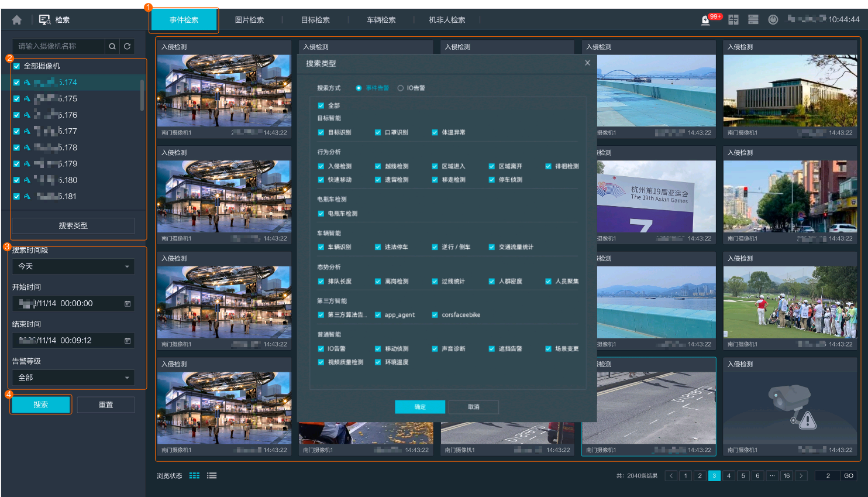Toggle the 入侵检测 checkbox in dialog

tap(321, 166)
